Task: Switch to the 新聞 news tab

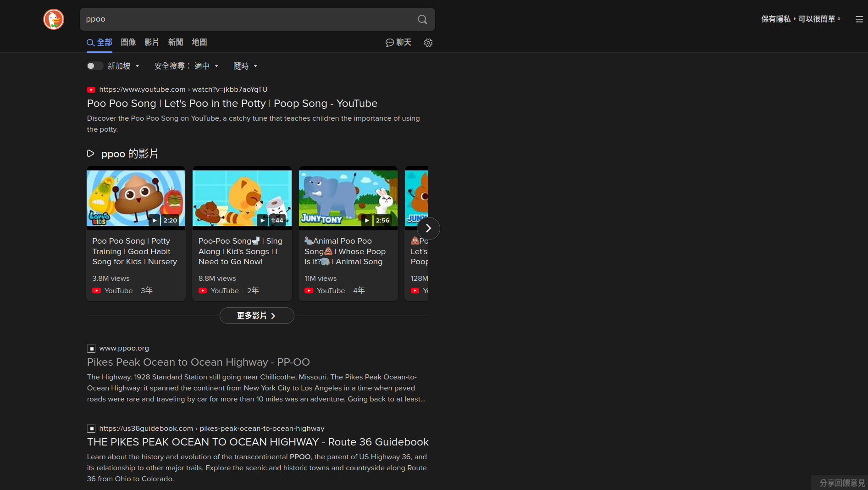Action: tap(175, 42)
